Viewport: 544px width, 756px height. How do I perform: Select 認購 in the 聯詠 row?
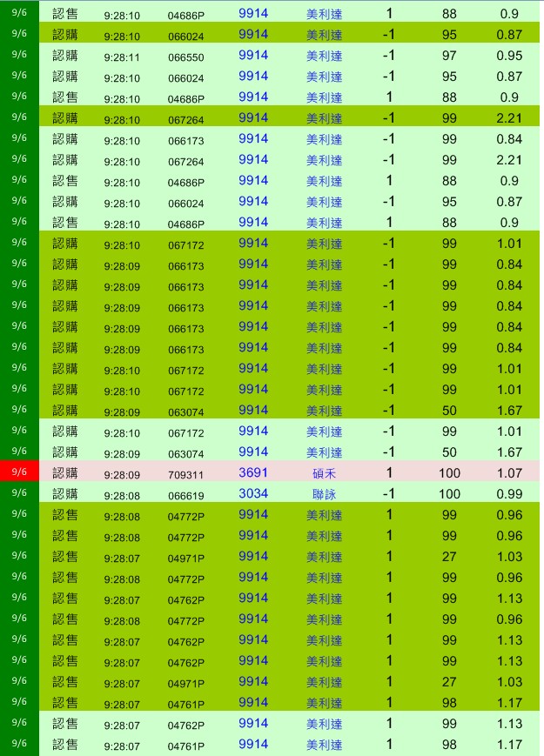[65, 493]
